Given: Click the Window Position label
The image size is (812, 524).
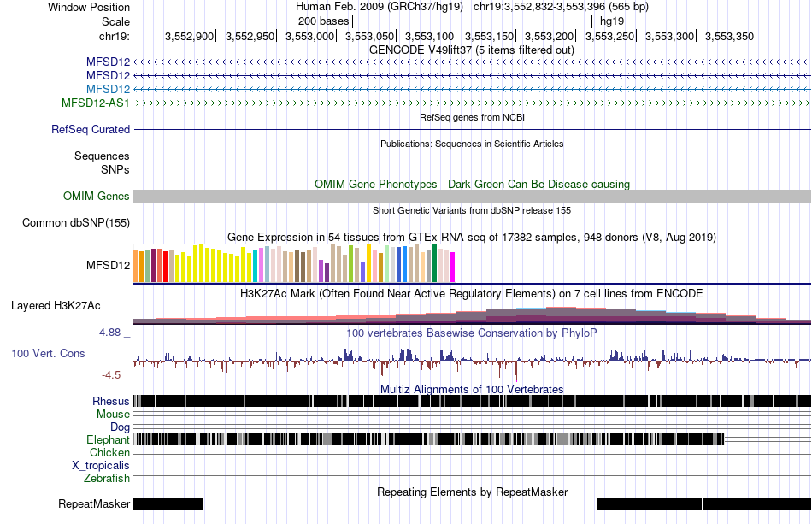Looking at the screenshot, I should 89,7.
